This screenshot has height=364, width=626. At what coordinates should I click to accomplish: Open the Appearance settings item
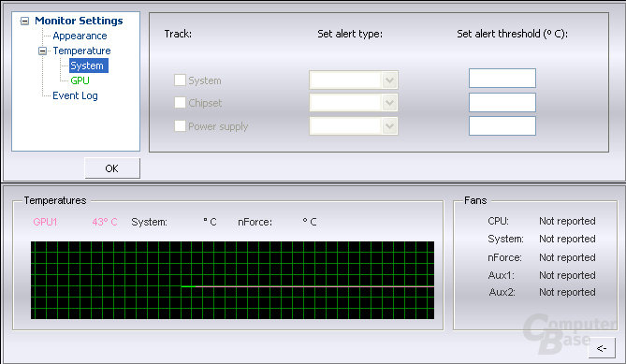(x=80, y=36)
